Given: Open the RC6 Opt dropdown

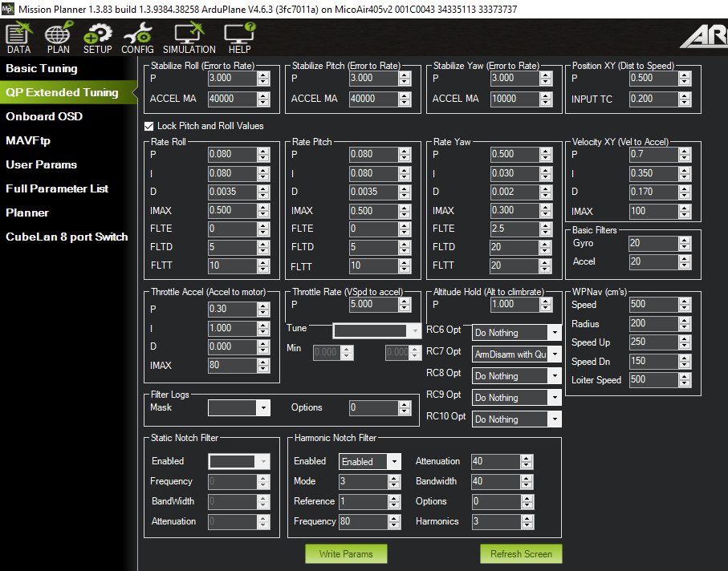Looking at the screenshot, I should [516, 333].
